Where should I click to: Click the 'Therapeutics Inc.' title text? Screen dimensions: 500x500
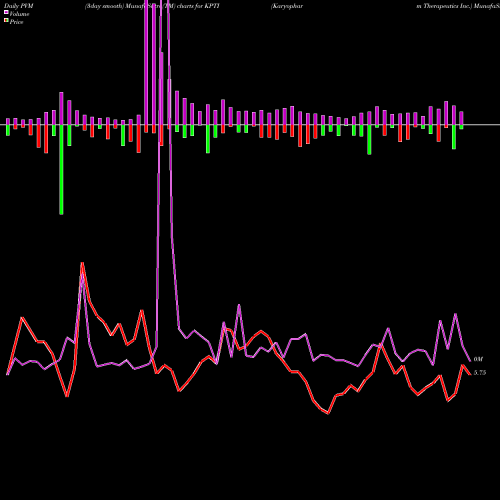tap(448, 6)
